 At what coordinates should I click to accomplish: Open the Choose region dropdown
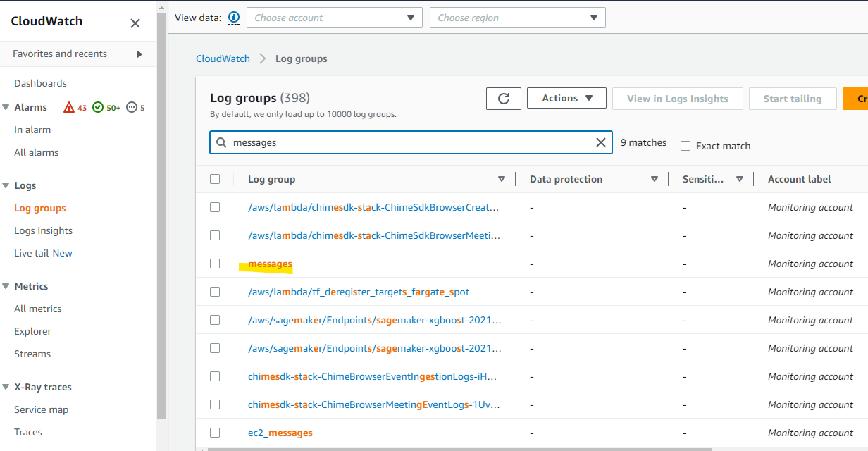click(x=518, y=18)
